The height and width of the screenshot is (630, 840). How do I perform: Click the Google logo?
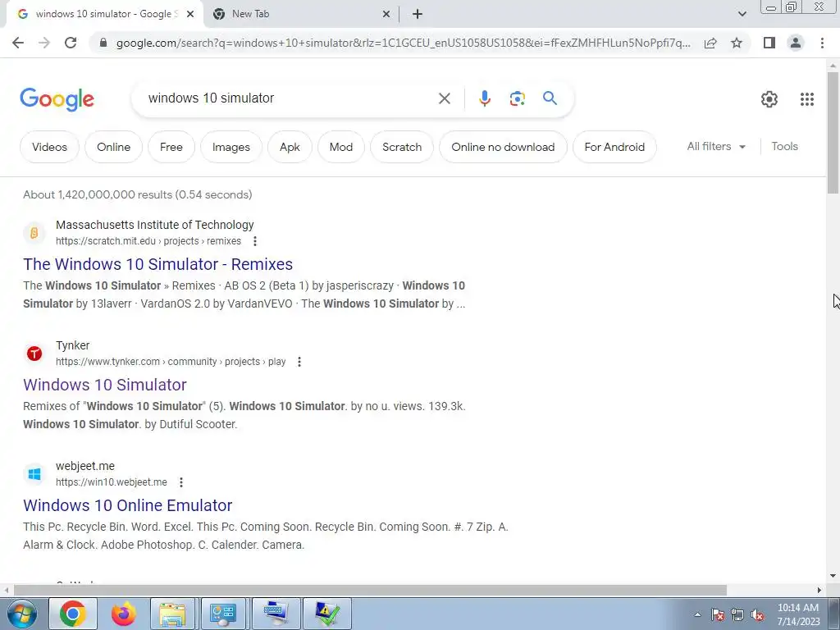(x=57, y=99)
